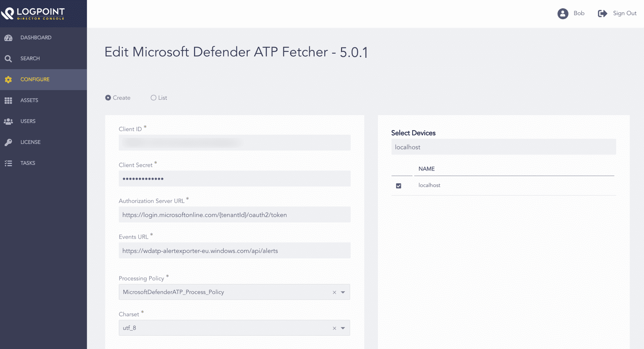Click the Events URL input field
Viewport: 644px width, 349px height.
234,251
